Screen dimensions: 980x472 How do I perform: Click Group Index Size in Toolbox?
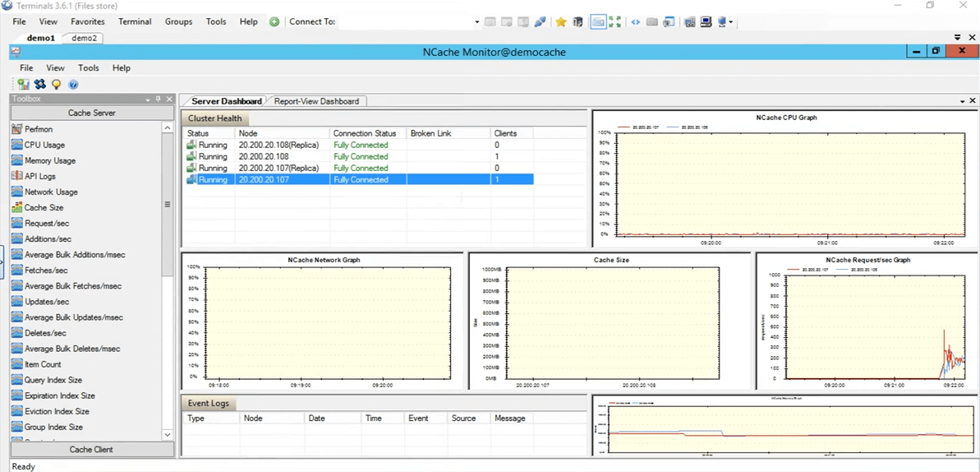(x=53, y=426)
